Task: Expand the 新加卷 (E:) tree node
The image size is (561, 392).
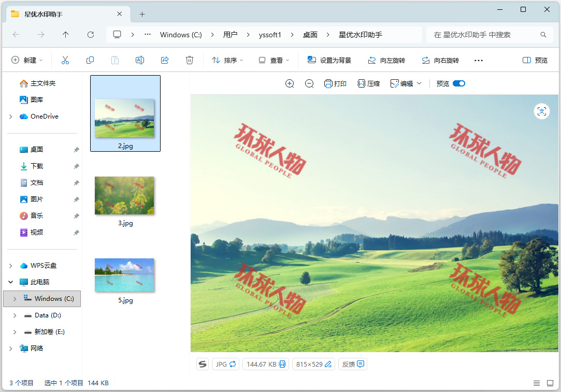Action: 15,332
